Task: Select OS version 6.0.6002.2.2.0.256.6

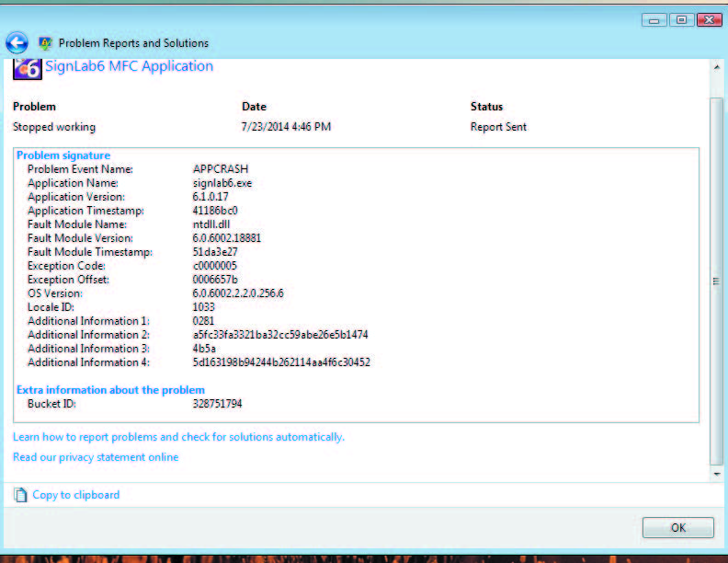Action: pyautogui.click(x=238, y=293)
